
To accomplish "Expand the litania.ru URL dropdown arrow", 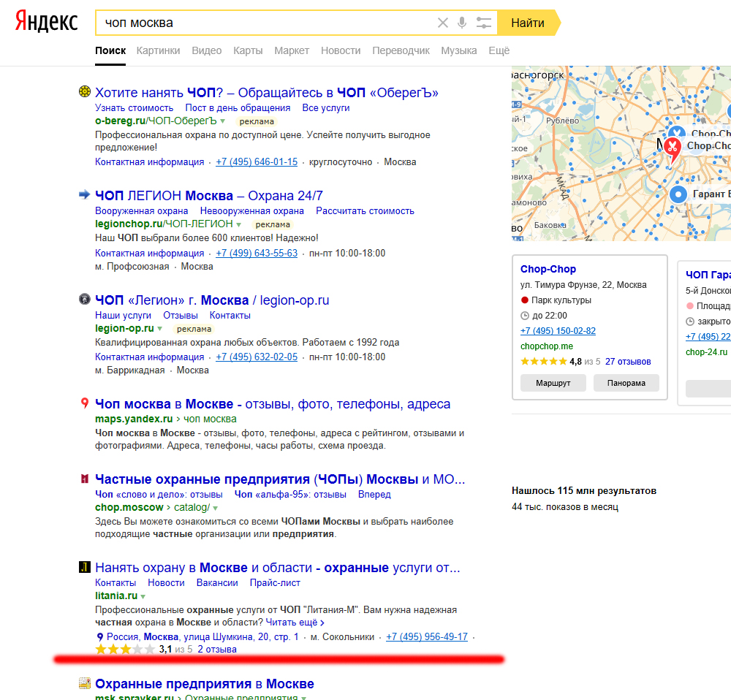I will [x=143, y=596].
